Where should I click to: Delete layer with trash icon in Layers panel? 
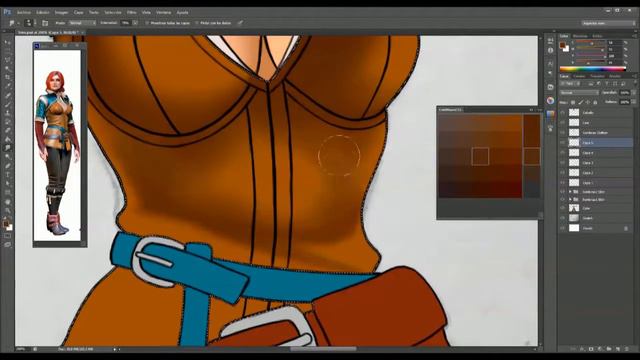coord(627,349)
